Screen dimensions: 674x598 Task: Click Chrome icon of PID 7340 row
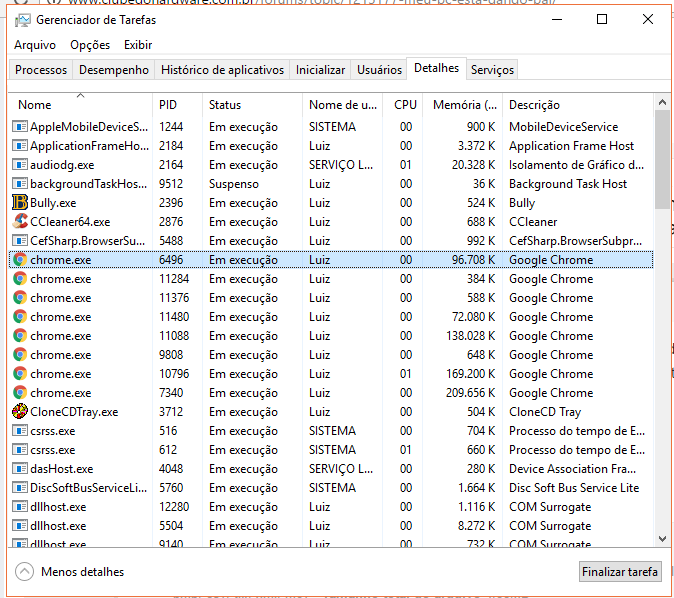pos(20,393)
